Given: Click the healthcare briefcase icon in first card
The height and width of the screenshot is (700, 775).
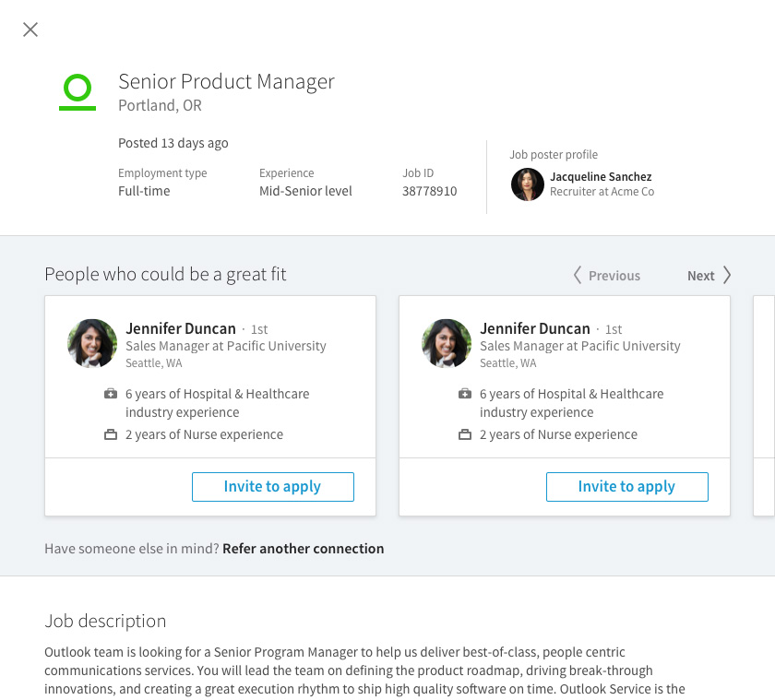Looking at the screenshot, I should [x=111, y=394].
